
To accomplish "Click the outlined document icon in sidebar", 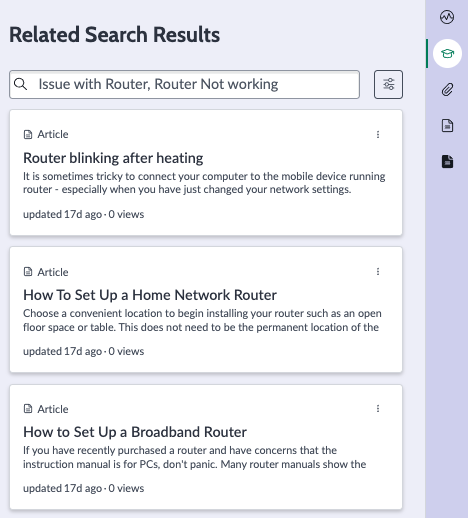I will [x=447, y=126].
